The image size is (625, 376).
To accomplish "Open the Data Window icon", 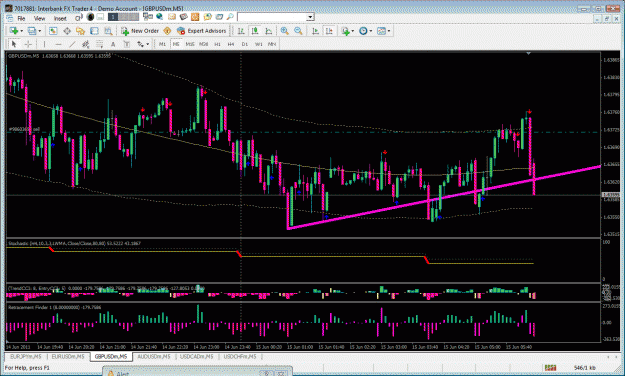I will tap(67, 31).
